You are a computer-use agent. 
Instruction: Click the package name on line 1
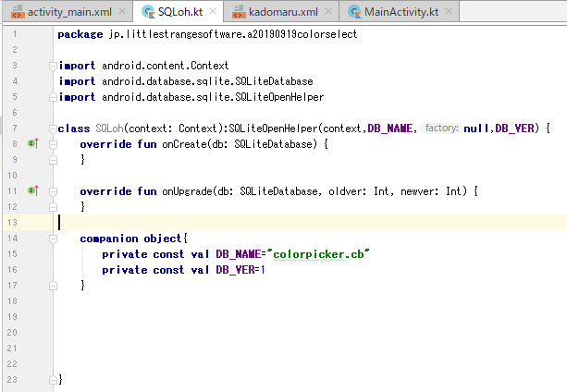(x=233, y=34)
